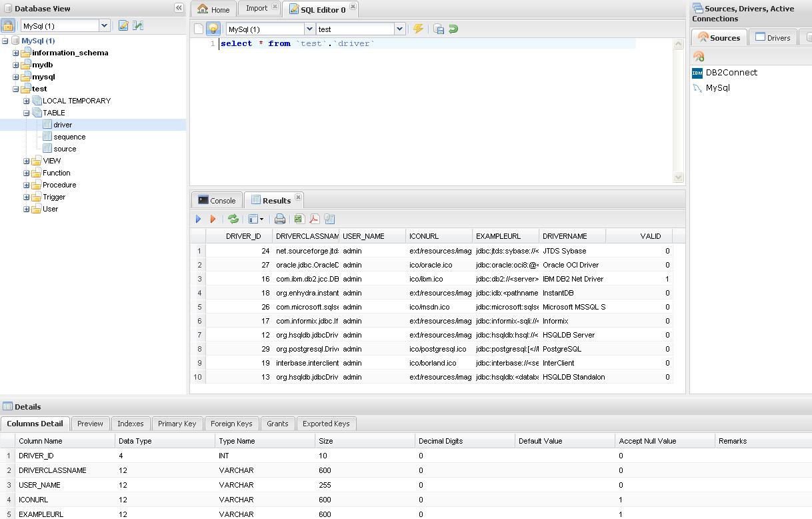Refresh the query results
Viewport: 812px width, 519px height.
232,218
